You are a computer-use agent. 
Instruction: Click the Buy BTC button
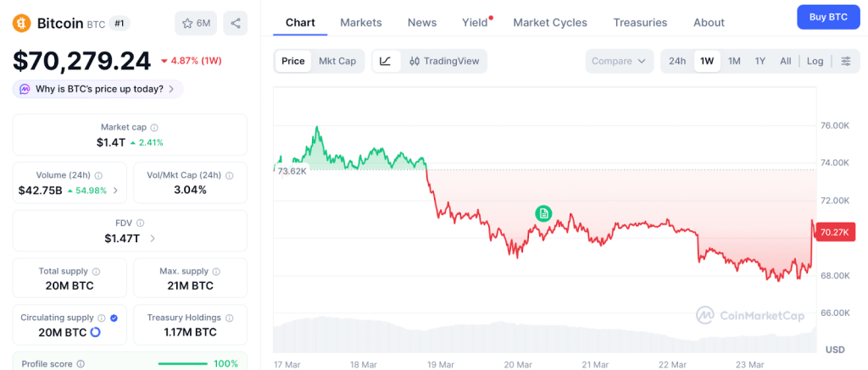[827, 17]
